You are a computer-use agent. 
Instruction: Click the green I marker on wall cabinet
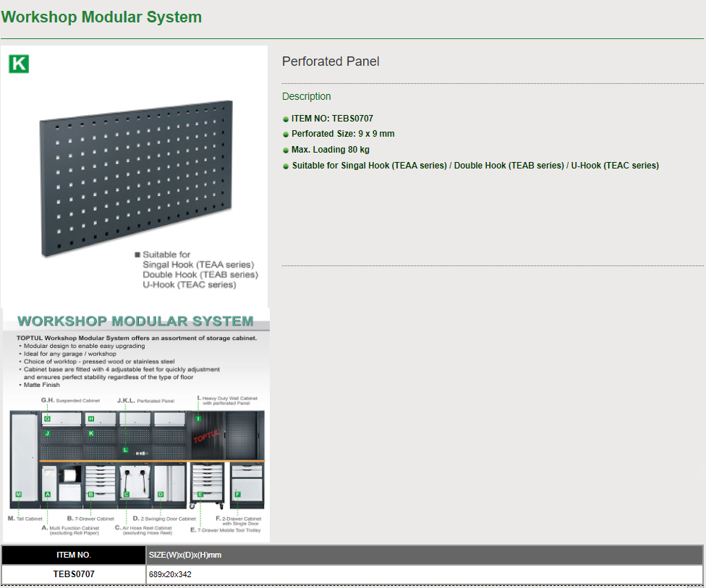(x=198, y=419)
